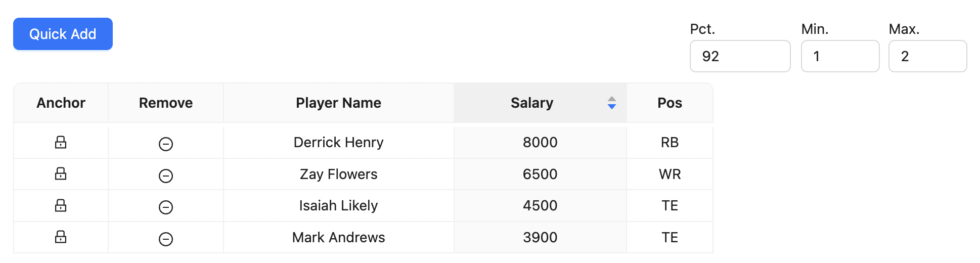Select the Player Name column header

[338, 103]
